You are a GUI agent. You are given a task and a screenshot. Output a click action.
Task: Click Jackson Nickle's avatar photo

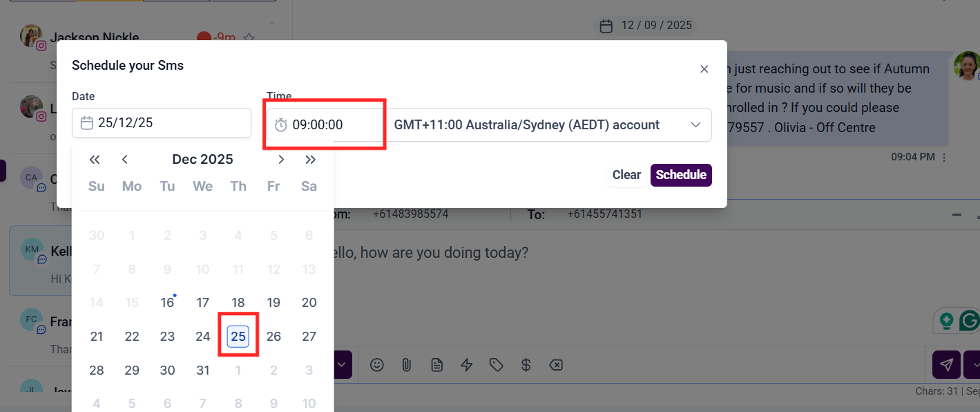point(31,36)
